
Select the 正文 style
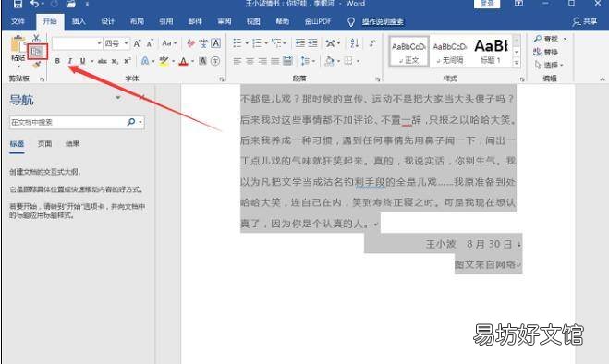point(408,52)
